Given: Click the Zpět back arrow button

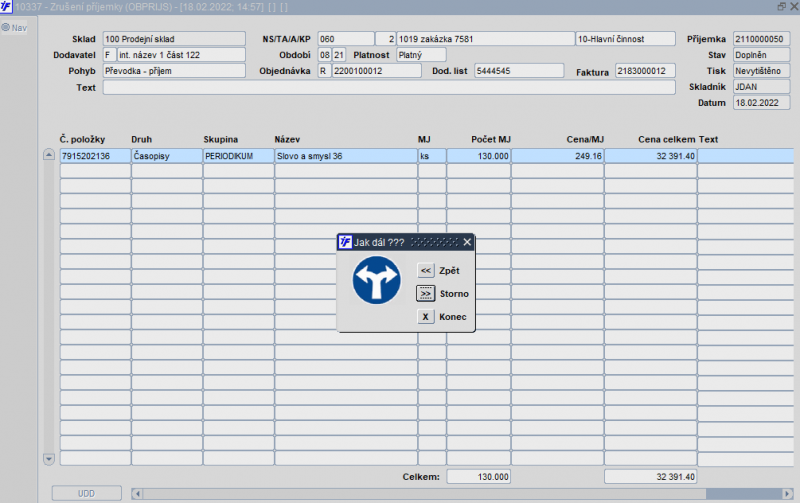Looking at the screenshot, I should (426, 270).
